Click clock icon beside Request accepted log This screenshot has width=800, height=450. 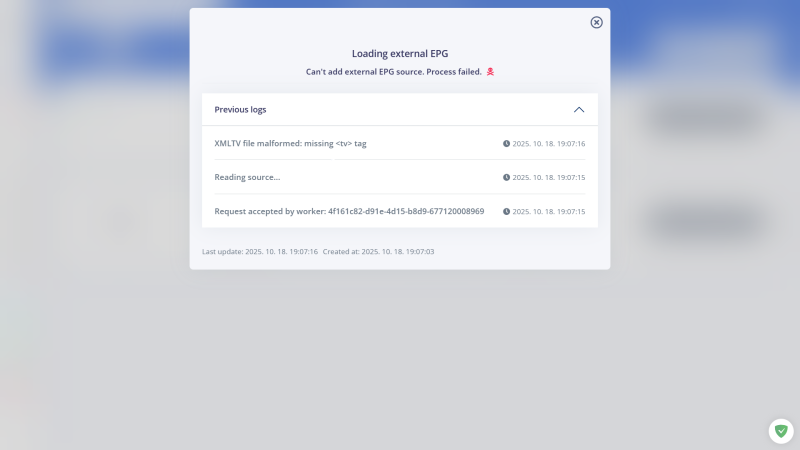507,212
